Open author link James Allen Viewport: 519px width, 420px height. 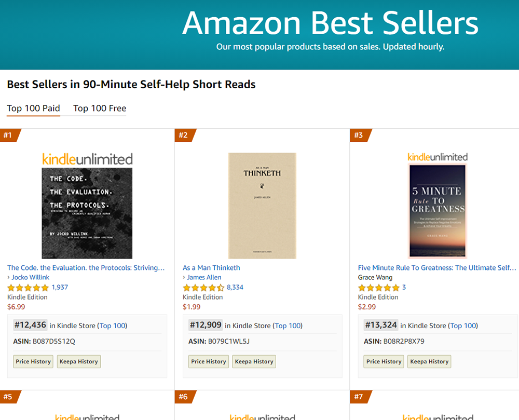[x=204, y=277]
